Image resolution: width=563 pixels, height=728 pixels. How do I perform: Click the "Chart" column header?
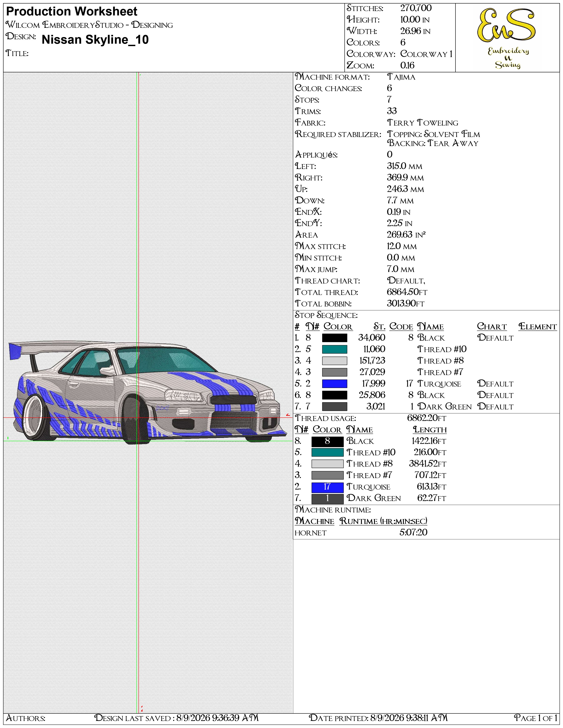click(492, 327)
